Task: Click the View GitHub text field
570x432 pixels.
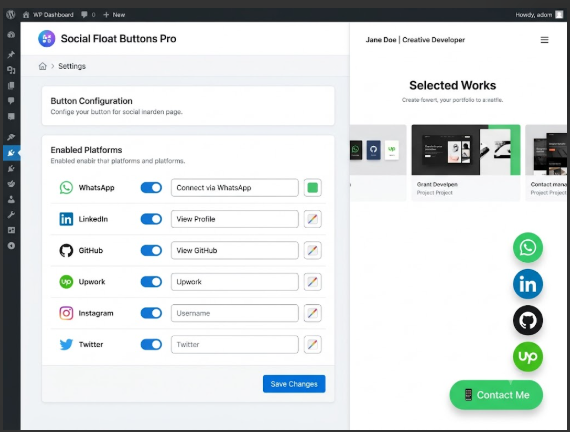Action: point(235,250)
